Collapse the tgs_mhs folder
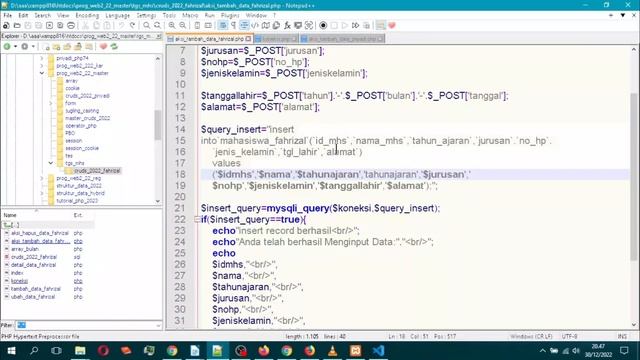Image resolution: width=640 pixels, height=360 pixels. 51,163
